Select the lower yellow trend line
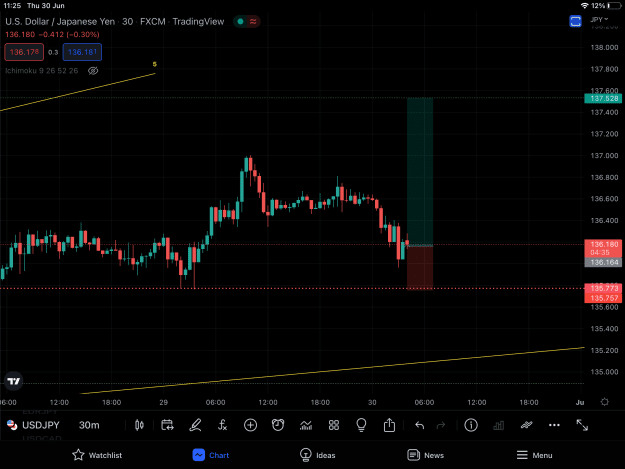Screen dimensions: 625x469 click(x=332, y=371)
